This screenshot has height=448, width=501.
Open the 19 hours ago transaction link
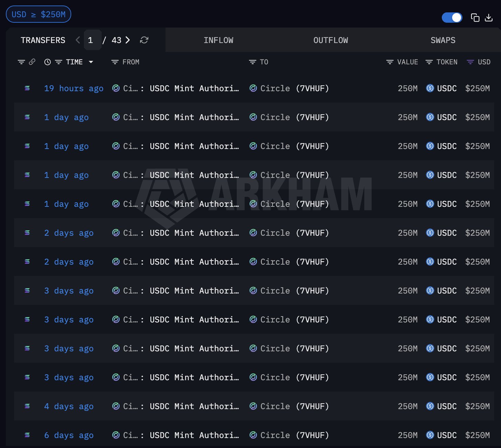pos(74,88)
